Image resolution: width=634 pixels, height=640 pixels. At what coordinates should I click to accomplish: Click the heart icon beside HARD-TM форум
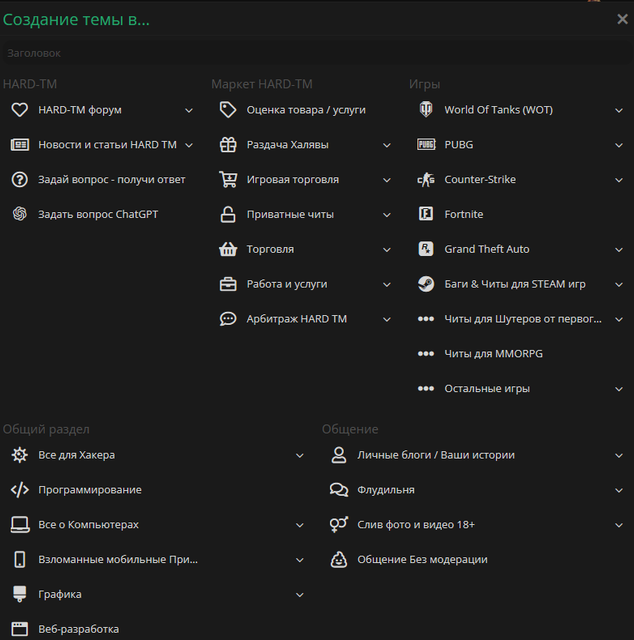point(20,110)
